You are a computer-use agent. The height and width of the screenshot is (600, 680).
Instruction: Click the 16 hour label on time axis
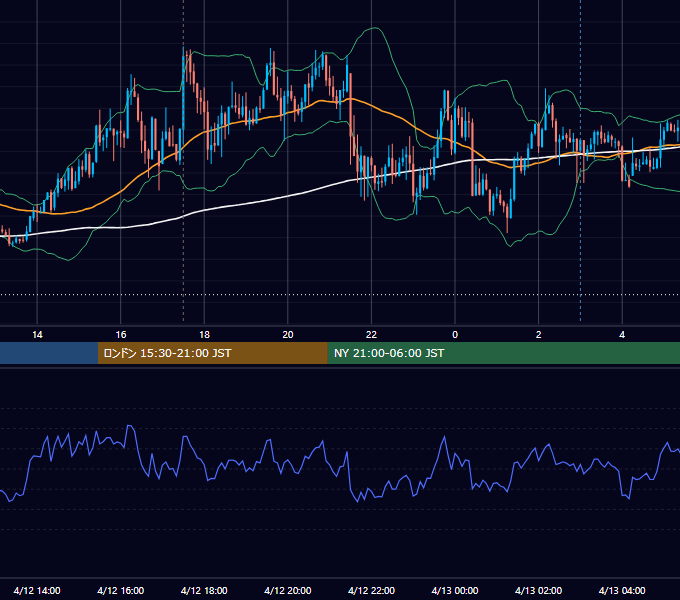[121, 335]
